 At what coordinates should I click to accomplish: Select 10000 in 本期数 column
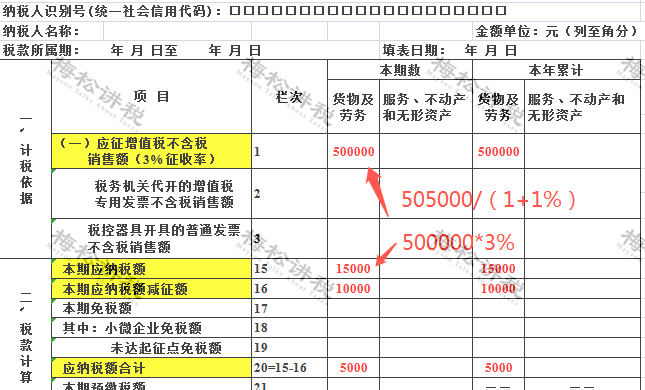tap(353, 289)
